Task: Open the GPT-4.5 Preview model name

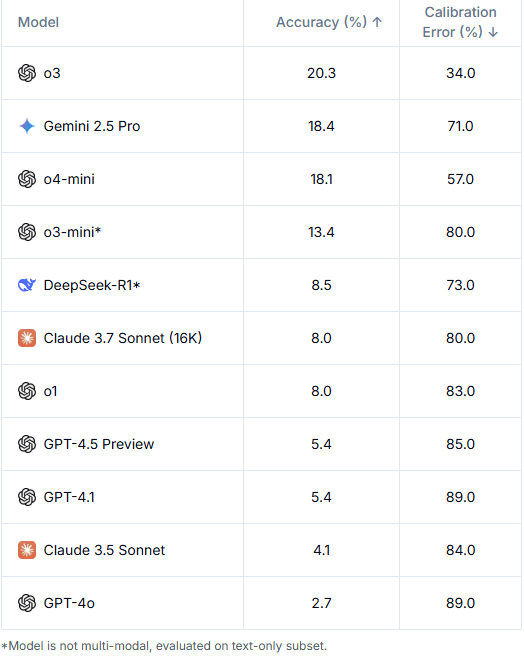Action: point(99,444)
